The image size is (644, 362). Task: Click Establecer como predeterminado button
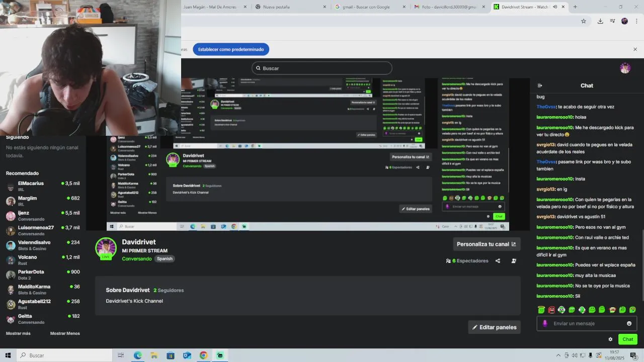(231, 49)
